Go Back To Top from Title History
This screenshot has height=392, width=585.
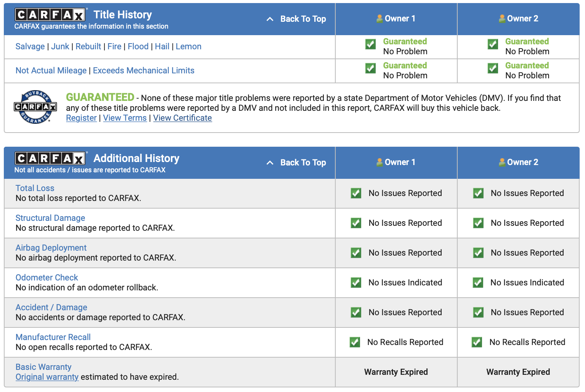pyautogui.click(x=303, y=19)
